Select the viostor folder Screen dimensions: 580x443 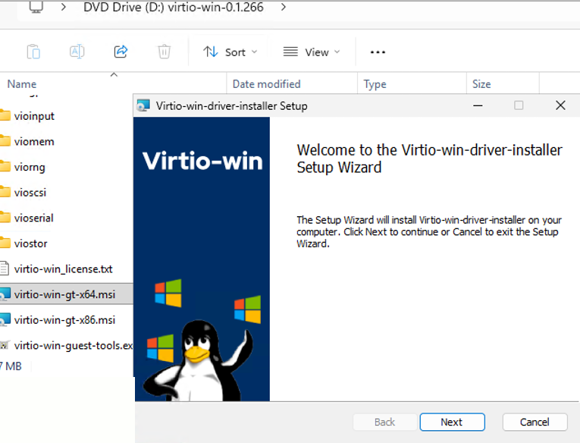(31, 244)
